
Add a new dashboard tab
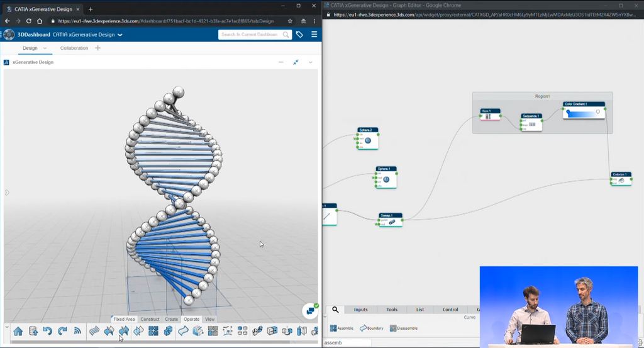pos(98,48)
